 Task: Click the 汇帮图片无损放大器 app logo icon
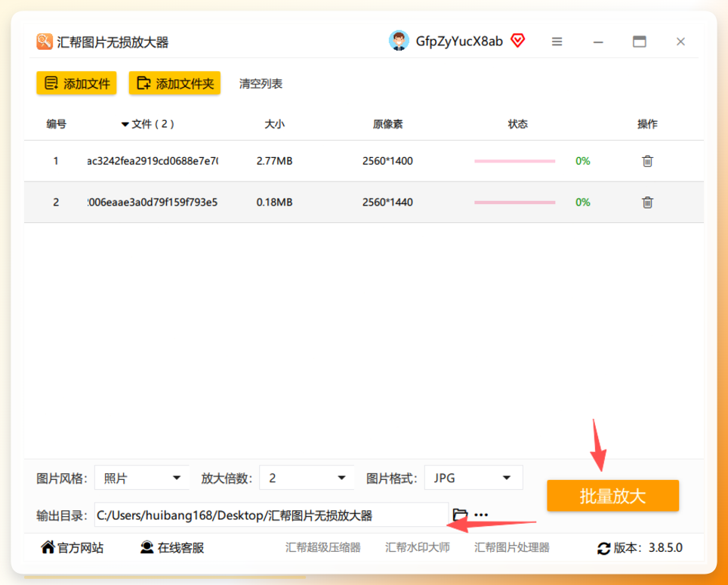pos(44,42)
